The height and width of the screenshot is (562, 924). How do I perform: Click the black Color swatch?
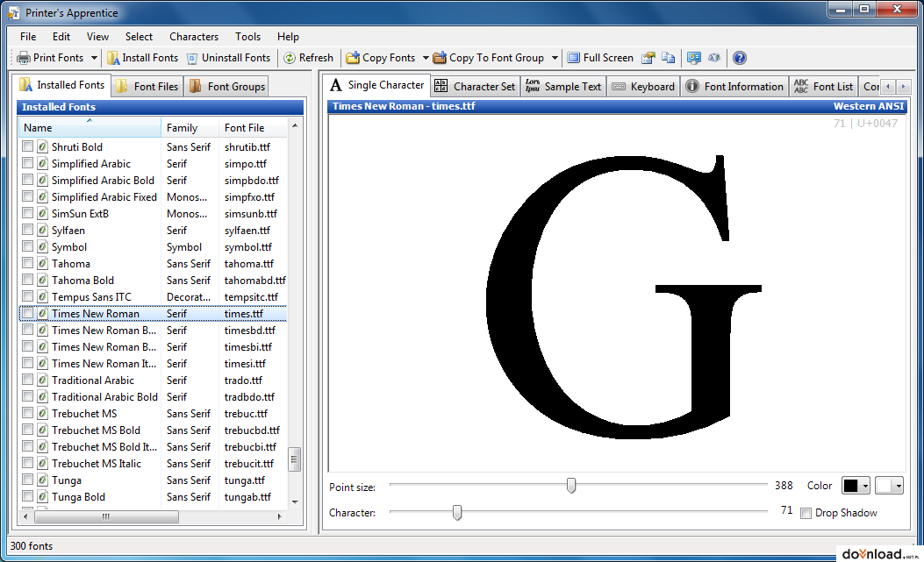pos(850,486)
